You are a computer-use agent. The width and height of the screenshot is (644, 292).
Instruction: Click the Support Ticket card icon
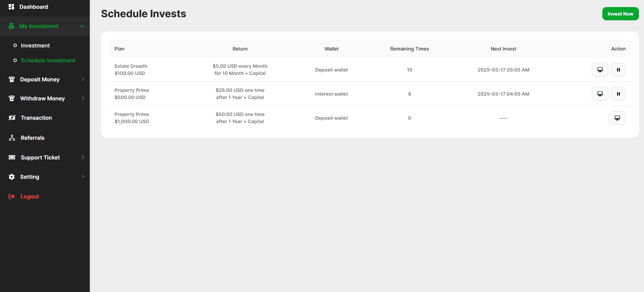(12, 157)
